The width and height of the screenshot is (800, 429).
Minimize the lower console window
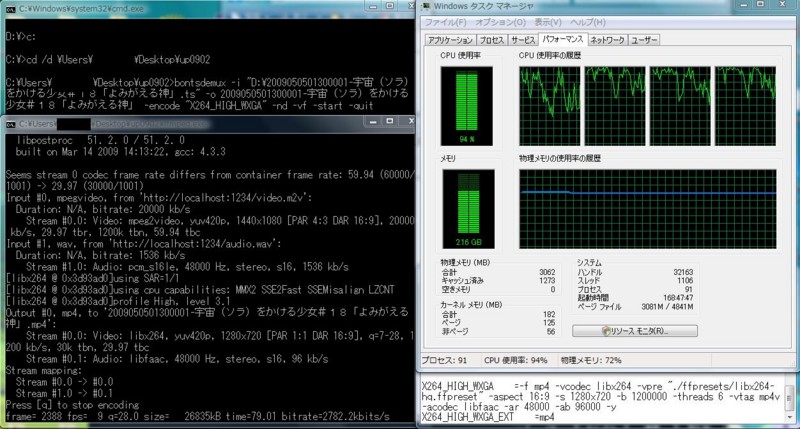click(373, 121)
